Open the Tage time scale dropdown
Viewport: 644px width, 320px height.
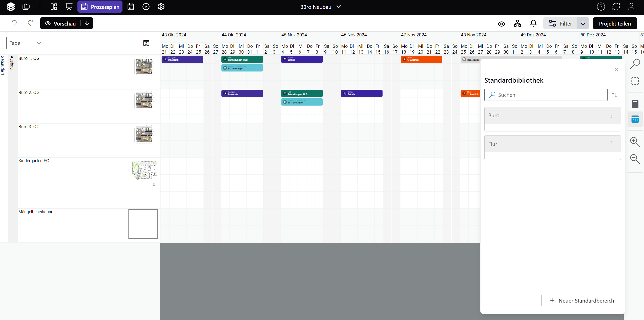(x=25, y=43)
